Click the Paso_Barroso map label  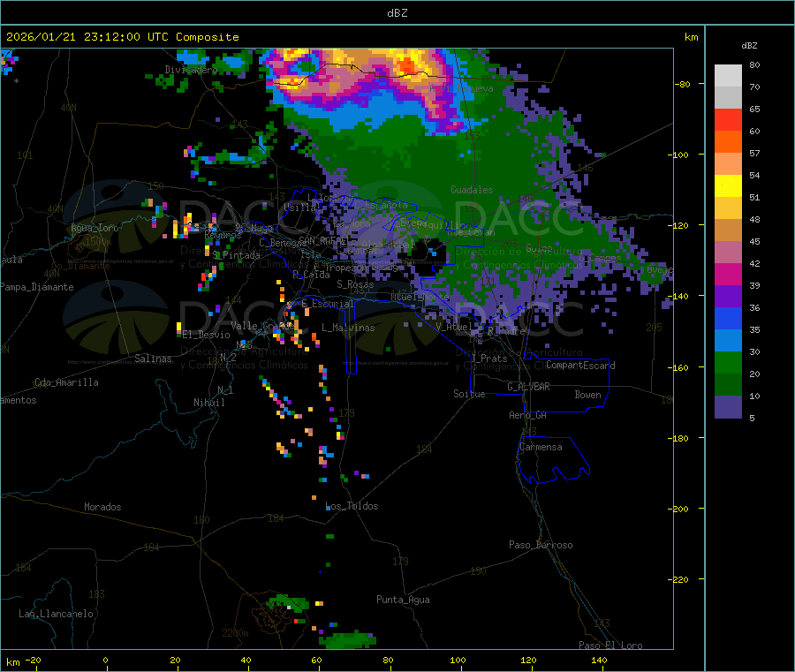pyautogui.click(x=541, y=545)
